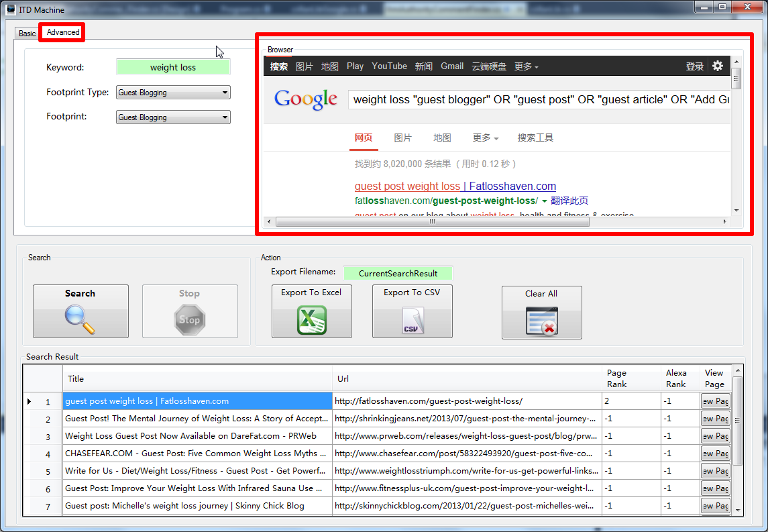Click the Stop sign button

coord(190,311)
